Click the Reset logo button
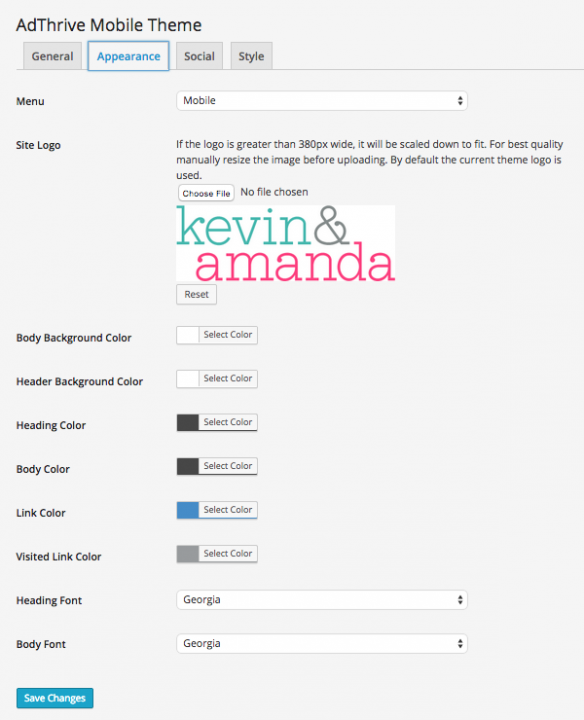This screenshot has height=720, width=584. pyautogui.click(x=197, y=294)
